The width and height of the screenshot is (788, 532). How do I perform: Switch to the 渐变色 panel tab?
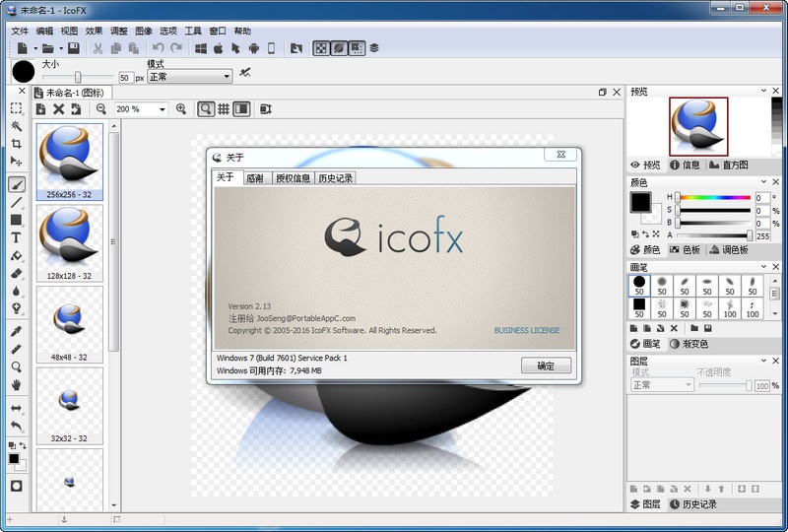pyautogui.click(x=689, y=344)
